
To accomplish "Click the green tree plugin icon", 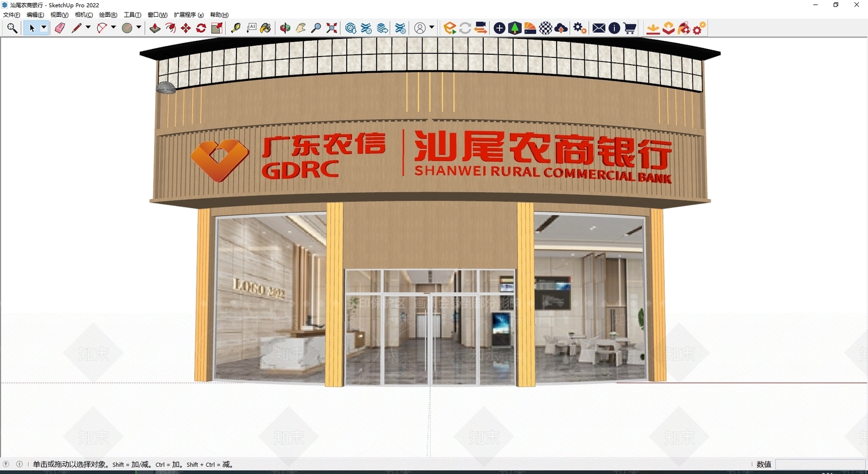I will [514, 28].
